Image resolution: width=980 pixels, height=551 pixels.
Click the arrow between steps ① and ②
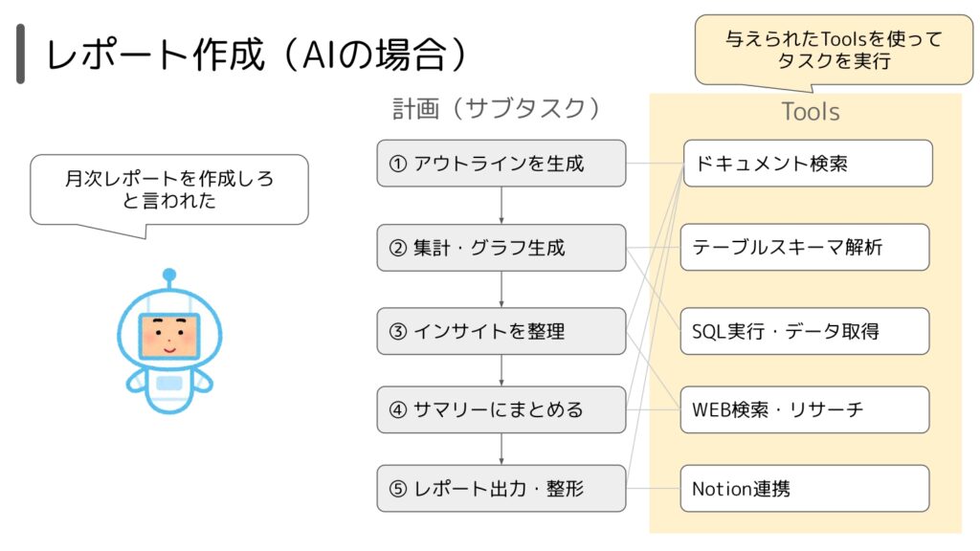[x=501, y=206]
